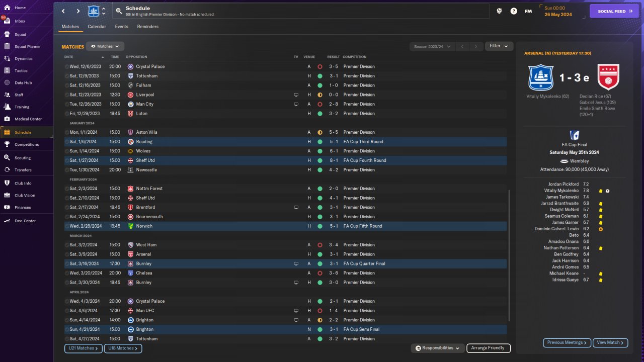Click the search magnifier icon

tap(118, 11)
